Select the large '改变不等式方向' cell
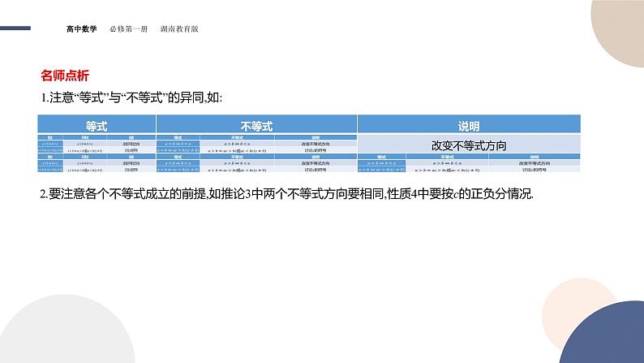Viewport: 644px width, 363px height. click(469, 145)
